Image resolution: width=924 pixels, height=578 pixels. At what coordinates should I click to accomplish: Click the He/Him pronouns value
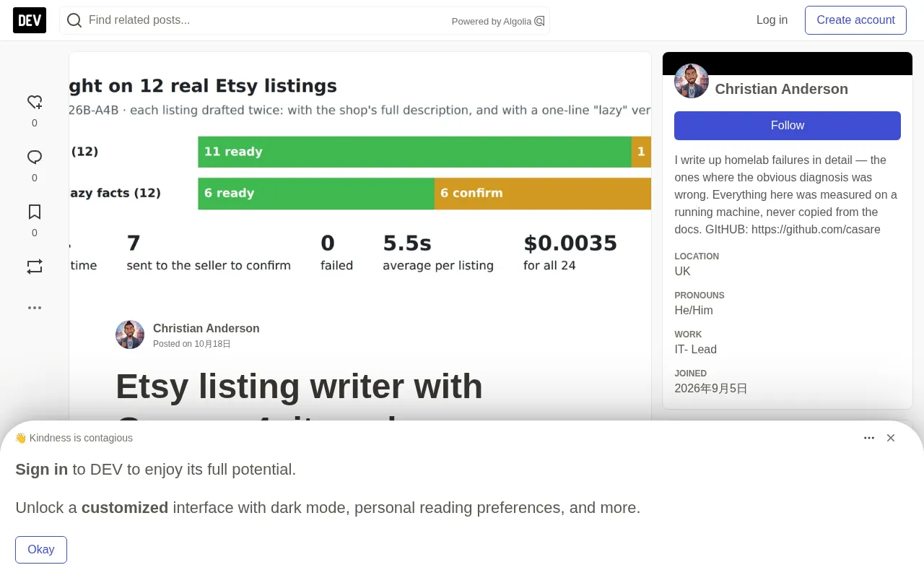[x=694, y=310]
